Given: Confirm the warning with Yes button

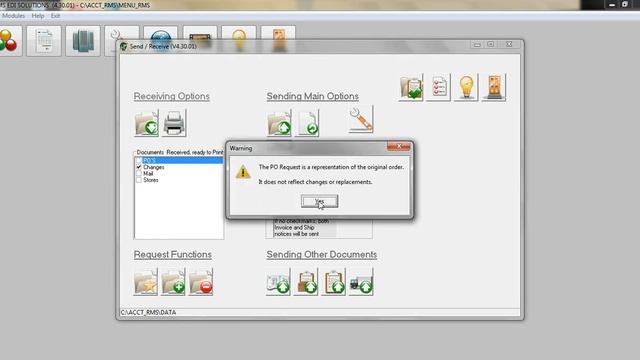Looking at the screenshot, I should pos(319,201).
